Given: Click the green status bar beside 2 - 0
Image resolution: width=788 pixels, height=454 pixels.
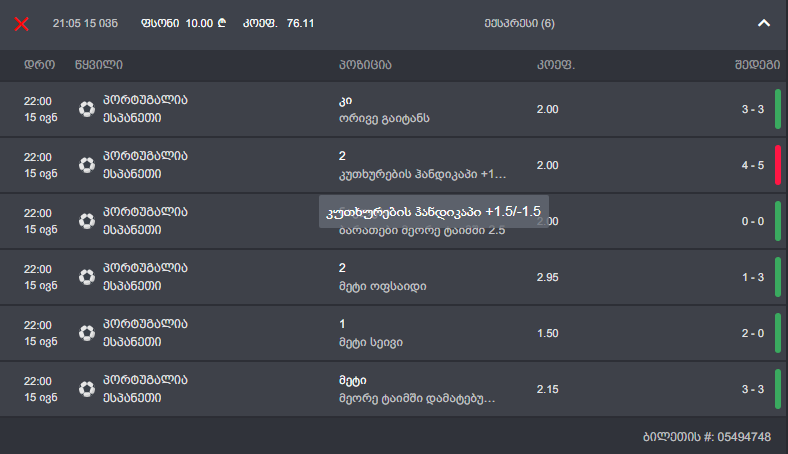Looking at the screenshot, I should pyautogui.click(x=777, y=333).
